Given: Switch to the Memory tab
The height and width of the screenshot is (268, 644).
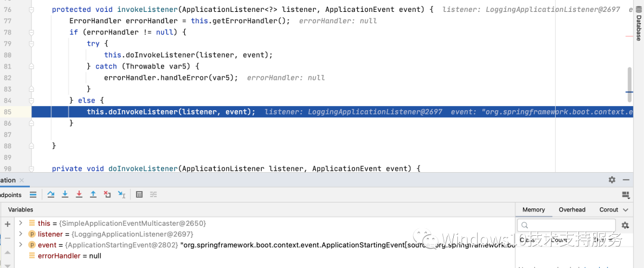Looking at the screenshot, I should click(x=534, y=210).
